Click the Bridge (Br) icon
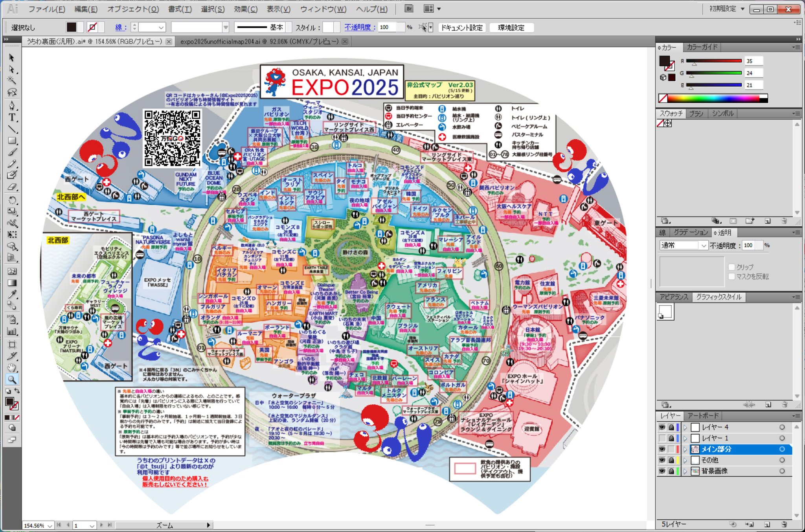 pos(409,9)
